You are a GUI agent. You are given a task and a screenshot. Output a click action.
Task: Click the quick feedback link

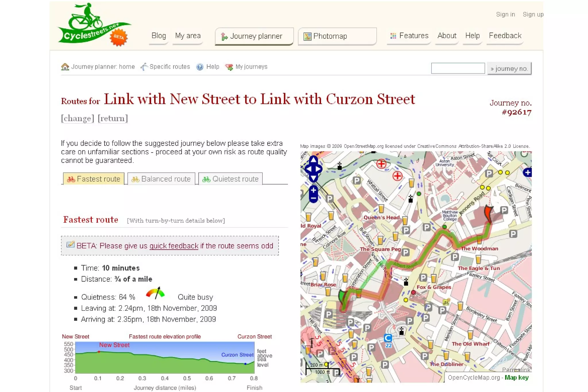174,246
